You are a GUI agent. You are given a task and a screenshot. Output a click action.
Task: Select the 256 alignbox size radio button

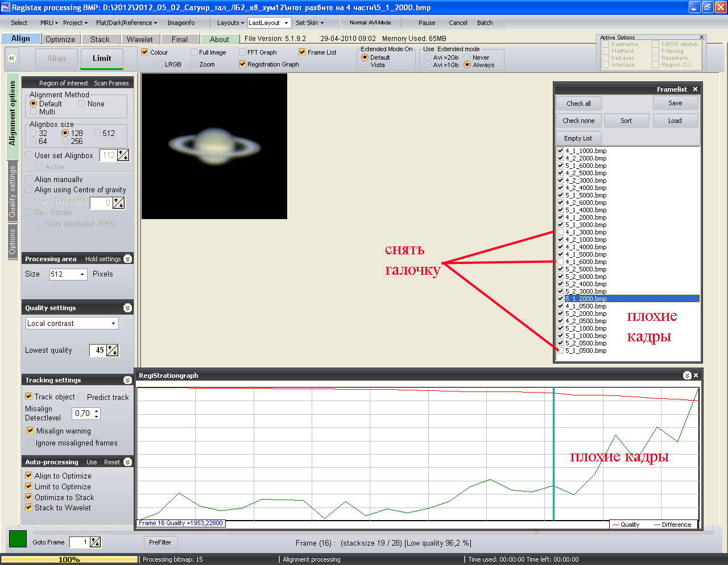point(65,141)
